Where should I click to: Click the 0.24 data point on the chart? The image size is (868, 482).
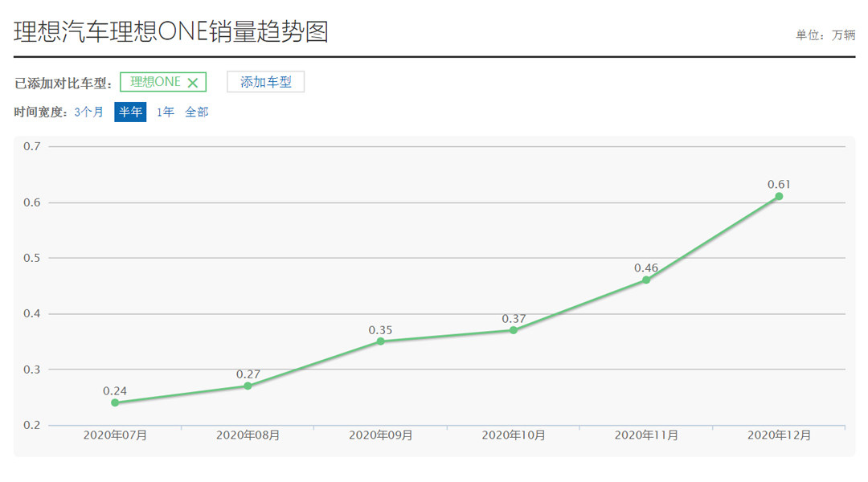tap(115, 402)
